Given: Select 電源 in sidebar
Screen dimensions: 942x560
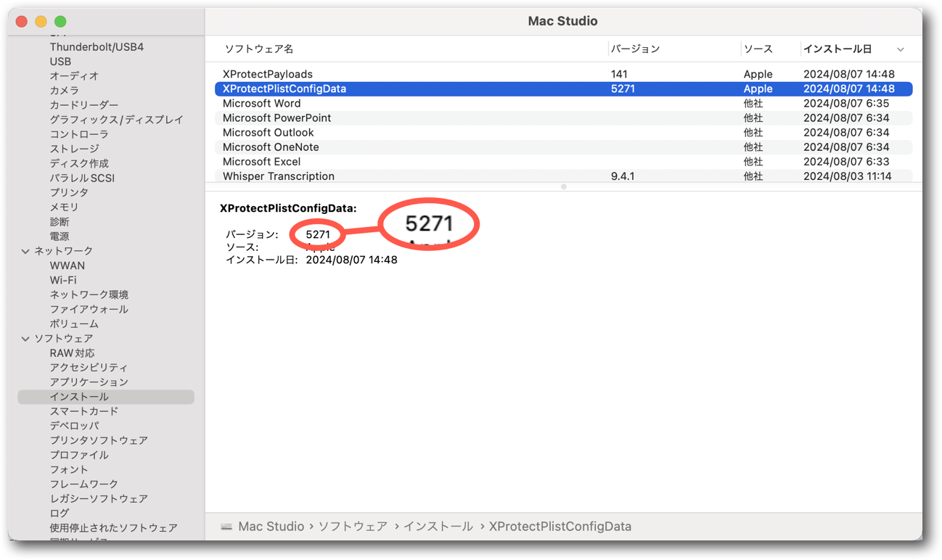Looking at the screenshot, I should (x=60, y=236).
